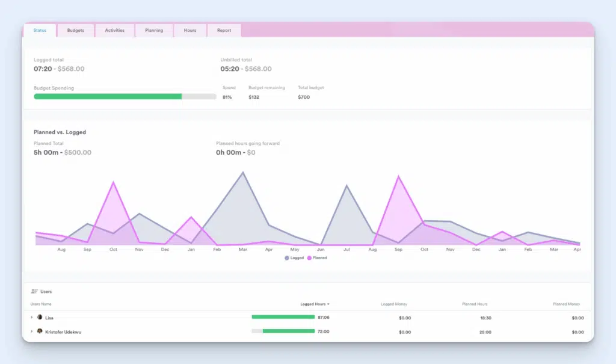The width and height of the screenshot is (616, 364).
Task: Switch to the Budgets tab
Action: [76, 30]
